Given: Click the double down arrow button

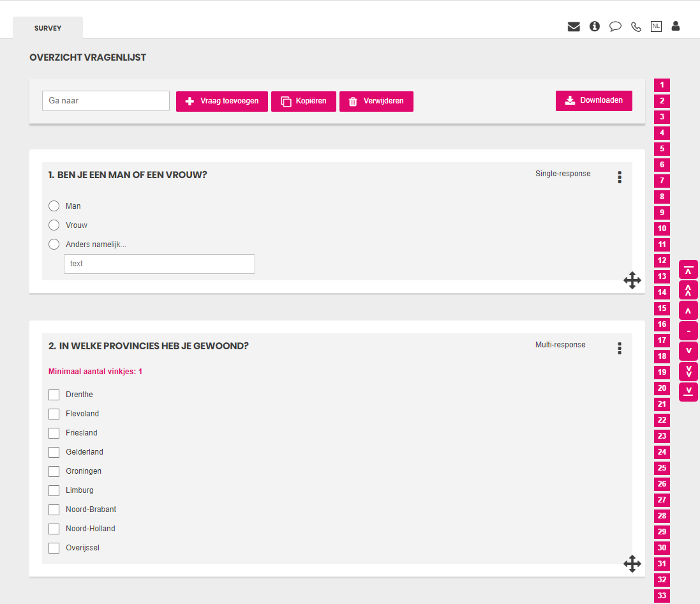Looking at the screenshot, I should click(689, 372).
